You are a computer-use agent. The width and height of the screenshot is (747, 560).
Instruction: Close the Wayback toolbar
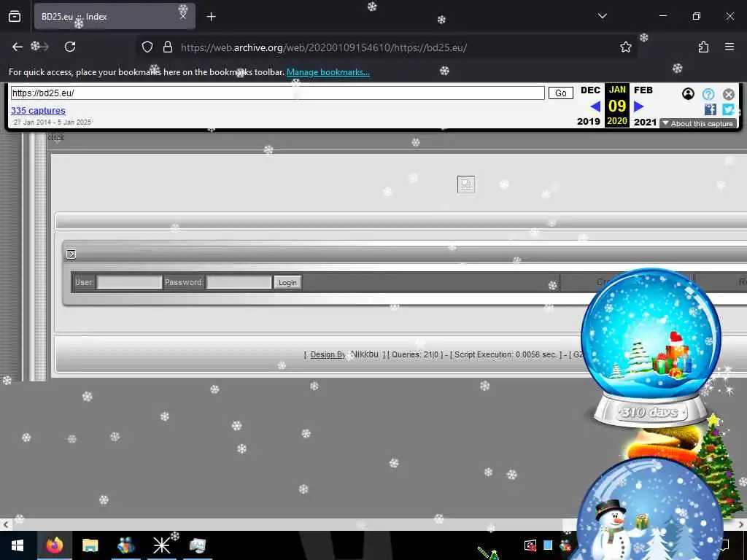pos(729,94)
